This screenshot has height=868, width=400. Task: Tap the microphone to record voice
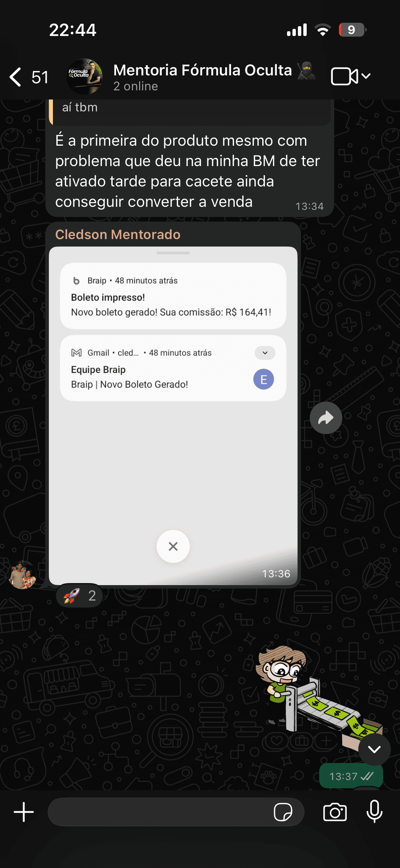click(x=375, y=811)
